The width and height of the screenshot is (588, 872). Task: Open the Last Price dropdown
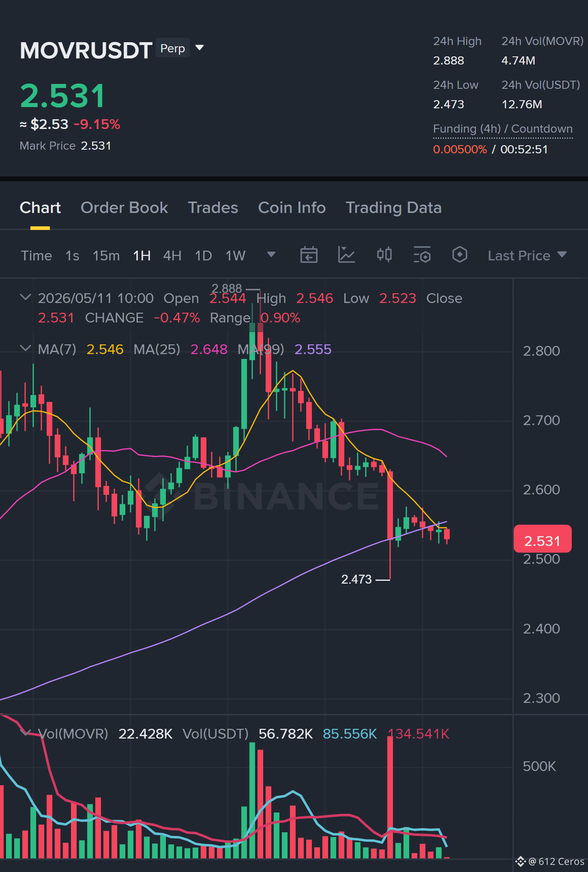[x=527, y=256]
